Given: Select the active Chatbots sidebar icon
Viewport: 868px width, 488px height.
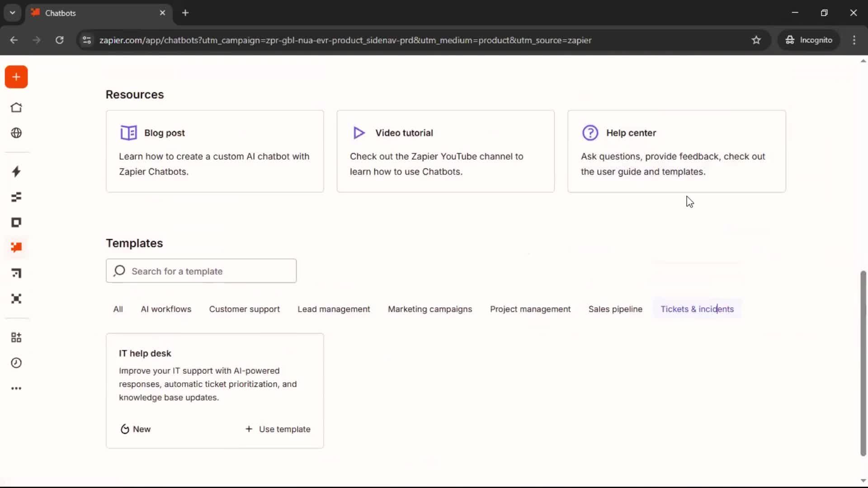Looking at the screenshot, I should 16,248.
